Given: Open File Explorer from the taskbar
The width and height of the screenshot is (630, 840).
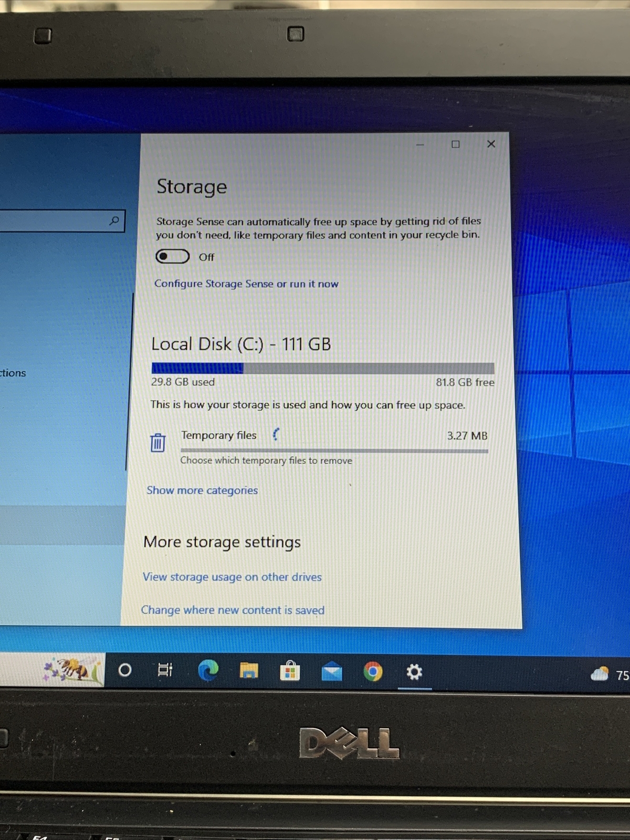Looking at the screenshot, I should (249, 670).
